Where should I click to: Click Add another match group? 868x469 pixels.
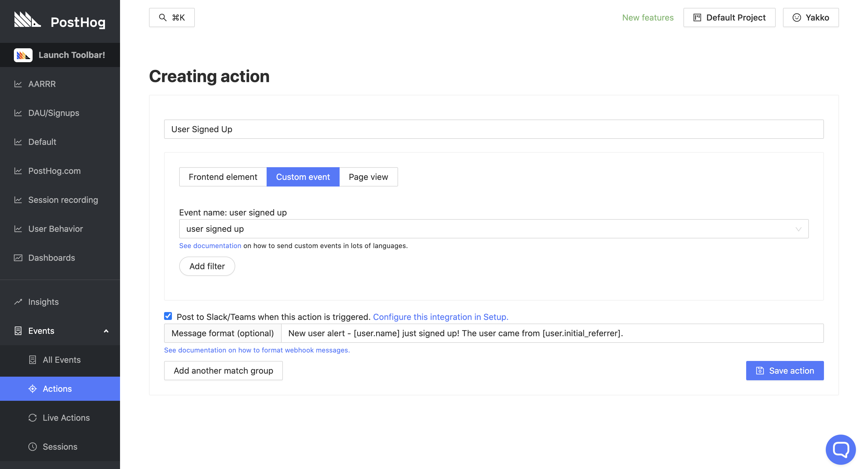(x=223, y=370)
